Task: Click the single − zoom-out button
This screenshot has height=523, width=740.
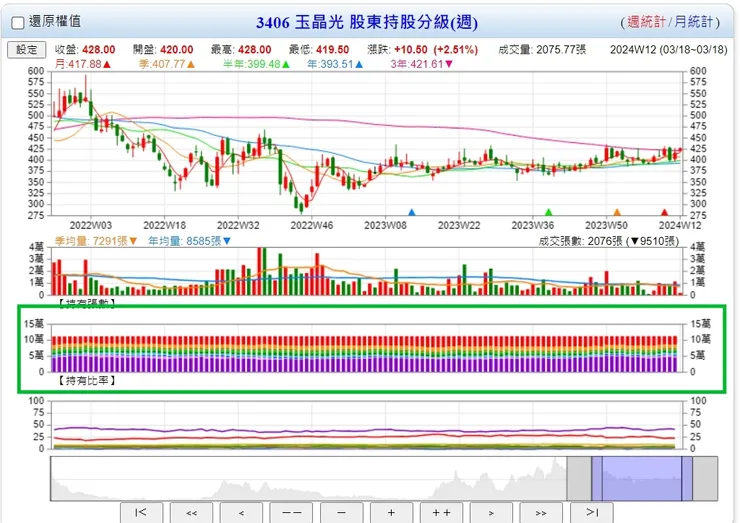Action: (x=342, y=513)
